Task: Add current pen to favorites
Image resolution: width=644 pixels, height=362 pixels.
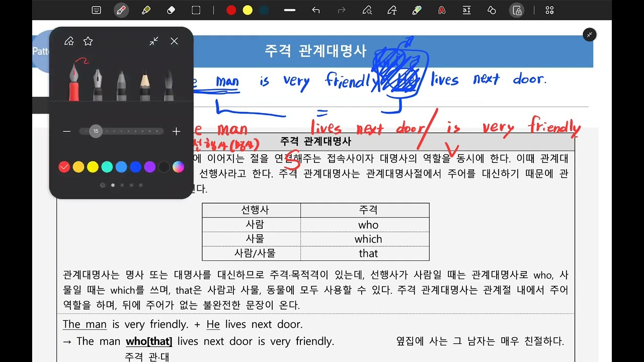Action: 69,41
